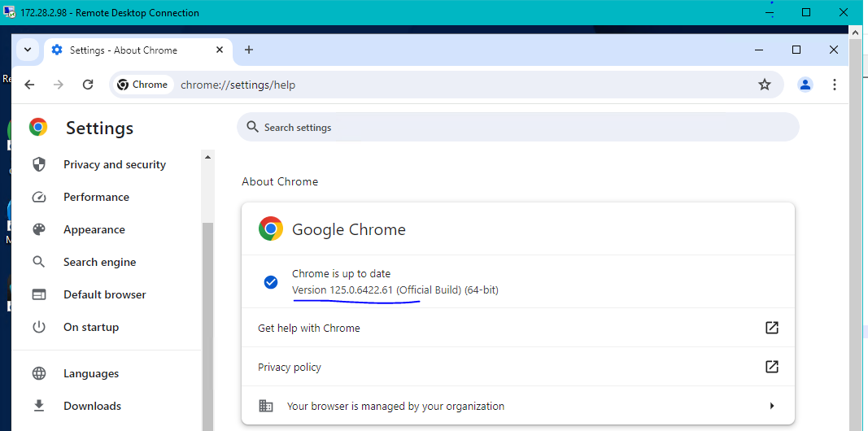Open Get help with Chrome link
The width and height of the screenshot is (868, 431).
518,328
